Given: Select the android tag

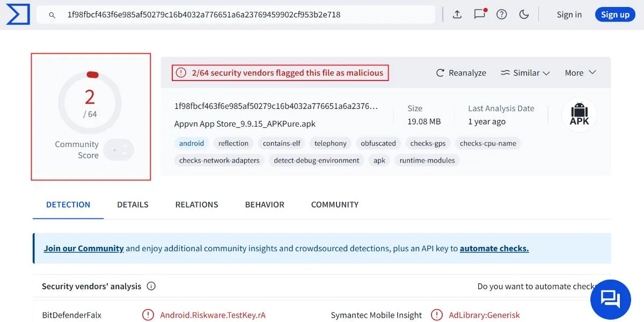Looking at the screenshot, I should click(x=192, y=143).
